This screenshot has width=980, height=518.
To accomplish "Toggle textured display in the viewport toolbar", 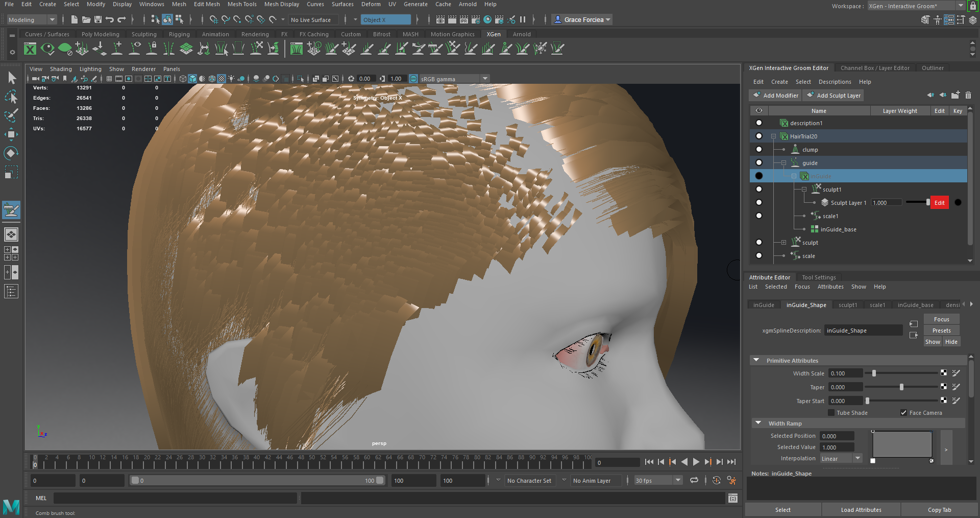I will pos(222,79).
